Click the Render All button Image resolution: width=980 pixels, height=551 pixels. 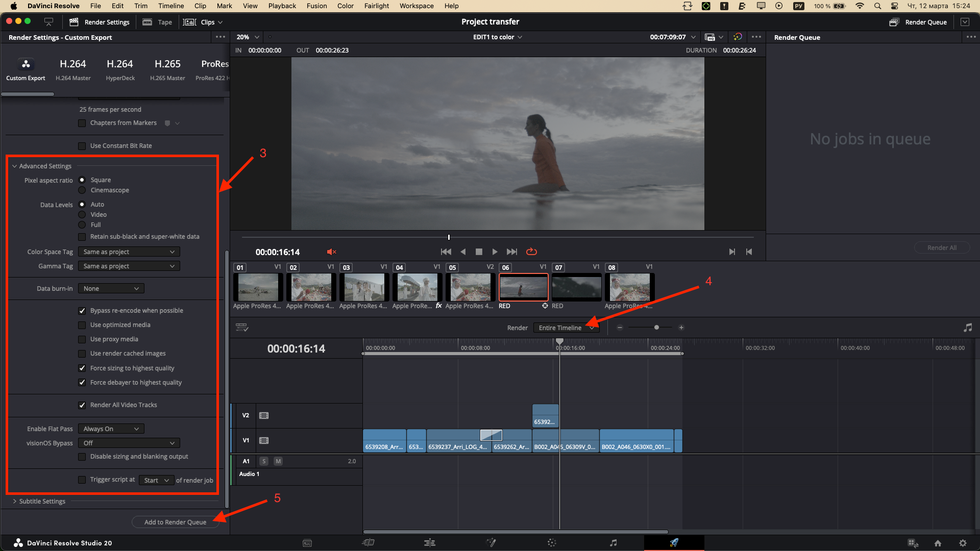pos(941,247)
